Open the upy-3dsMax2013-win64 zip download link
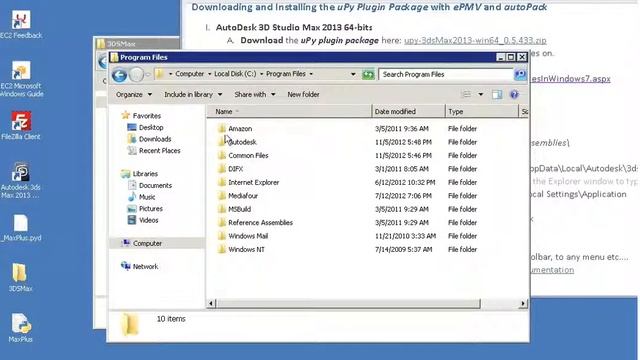 pos(475,40)
